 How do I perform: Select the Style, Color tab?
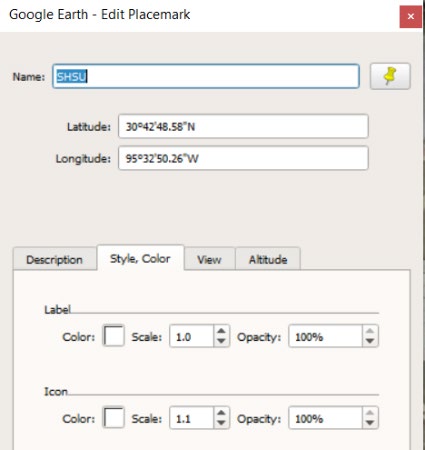click(140, 258)
